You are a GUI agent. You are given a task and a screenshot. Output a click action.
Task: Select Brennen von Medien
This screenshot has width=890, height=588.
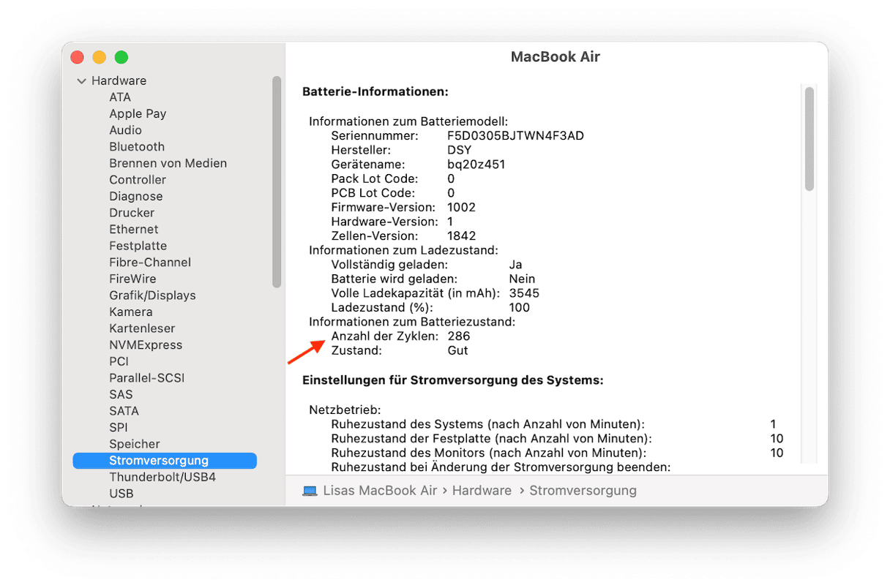pyautogui.click(x=168, y=163)
